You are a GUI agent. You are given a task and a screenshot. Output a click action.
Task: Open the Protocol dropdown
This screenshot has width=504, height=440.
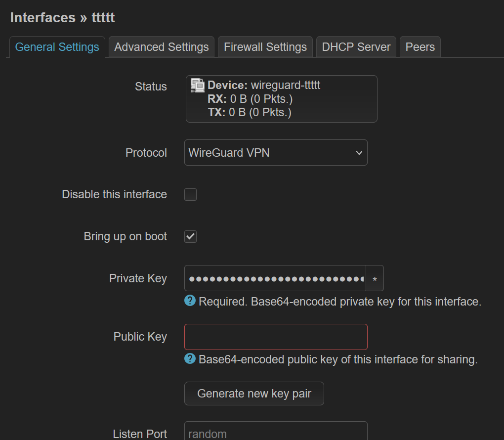[276, 153]
